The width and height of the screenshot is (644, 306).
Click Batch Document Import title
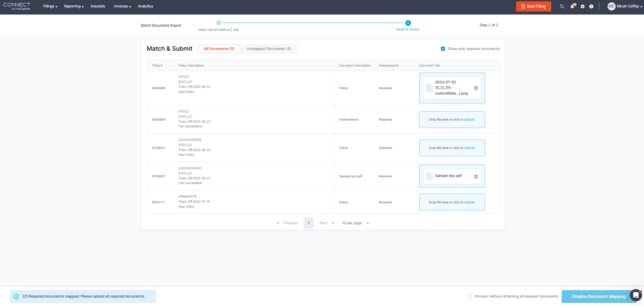coord(161,25)
